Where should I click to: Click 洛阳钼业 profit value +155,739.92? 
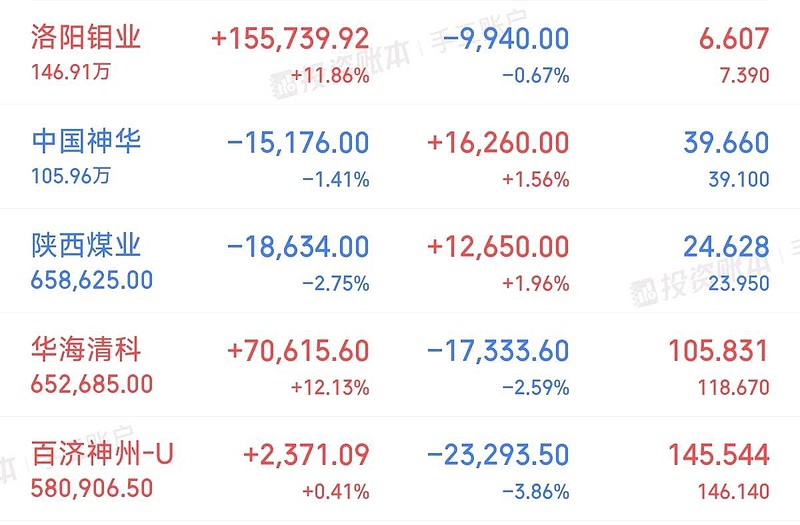coord(290,39)
